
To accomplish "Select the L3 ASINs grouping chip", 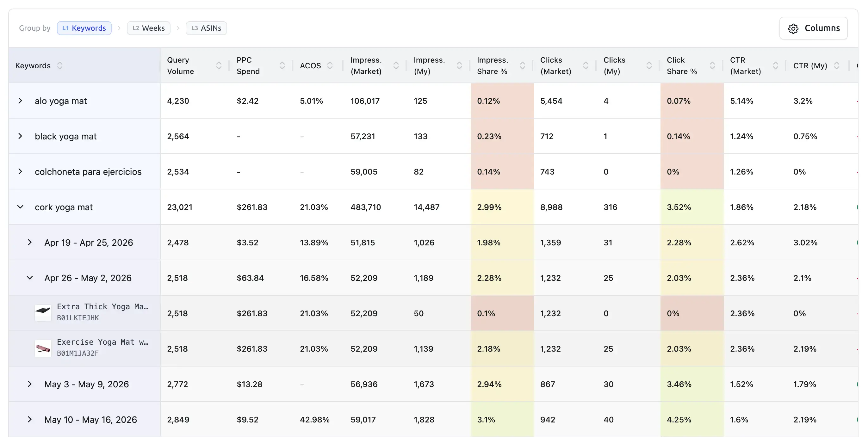I will 206,28.
